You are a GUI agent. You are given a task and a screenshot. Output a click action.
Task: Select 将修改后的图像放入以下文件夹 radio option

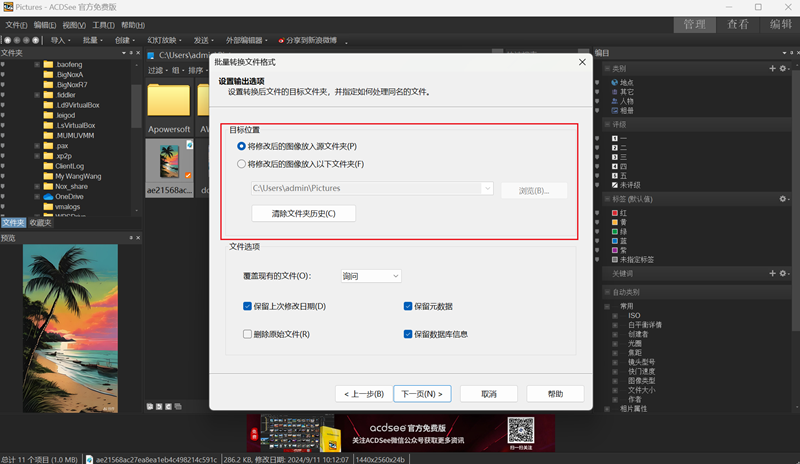coord(241,164)
